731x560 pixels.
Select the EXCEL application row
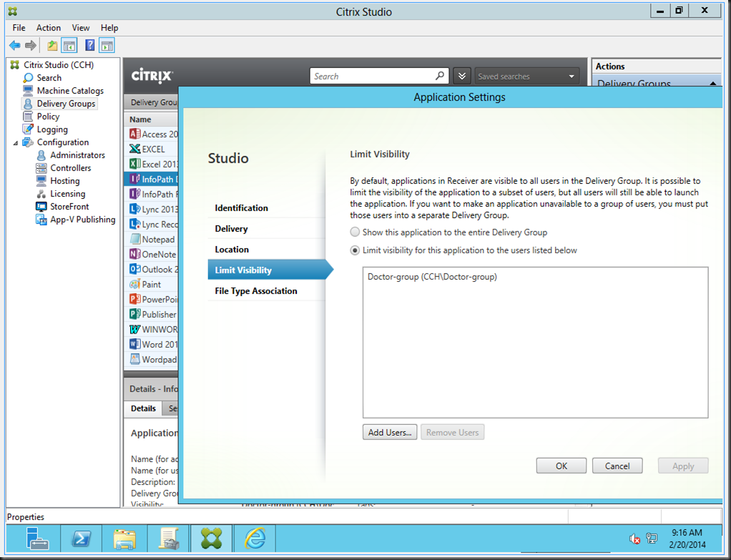151,149
